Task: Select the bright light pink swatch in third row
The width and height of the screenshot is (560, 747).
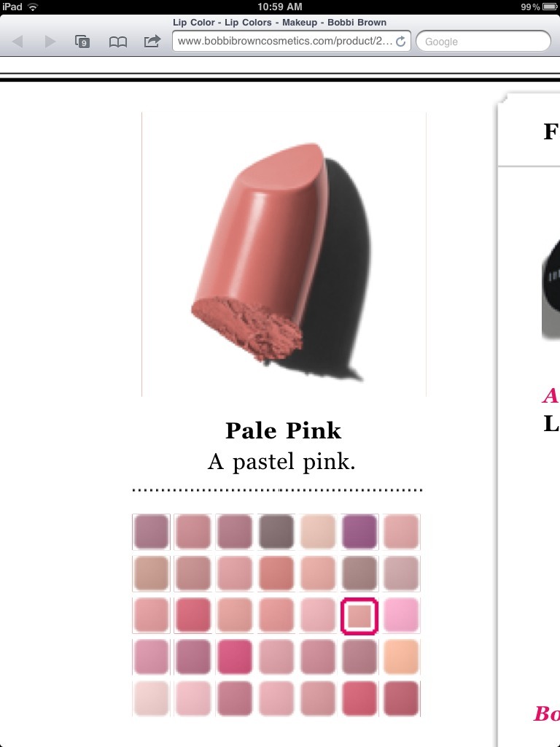Action: [x=402, y=616]
